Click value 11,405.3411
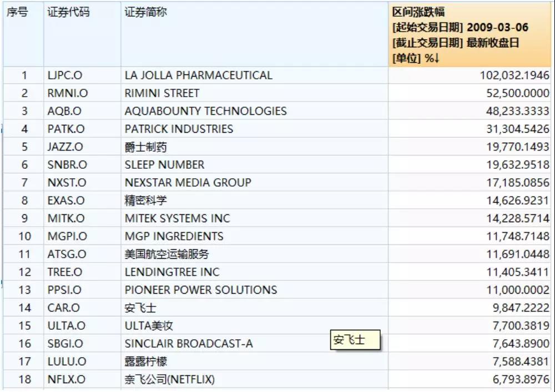The image size is (555, 392). pos(517,272)
